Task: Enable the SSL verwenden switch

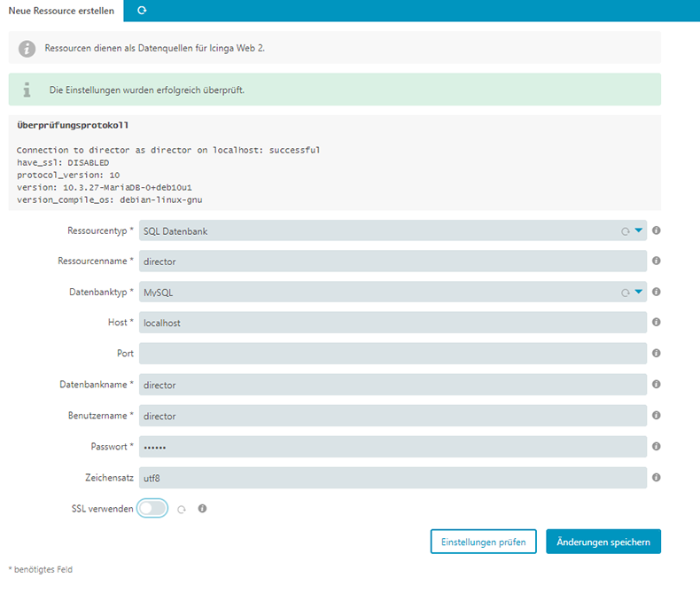Action: pos(152,509)
